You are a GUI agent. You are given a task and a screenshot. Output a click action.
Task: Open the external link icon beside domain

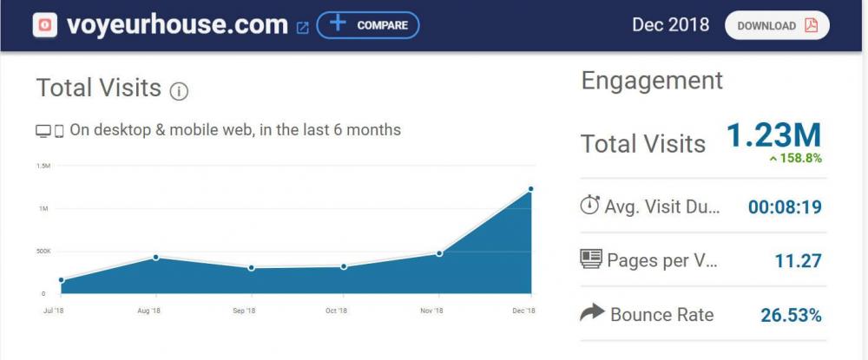(302, 27)
